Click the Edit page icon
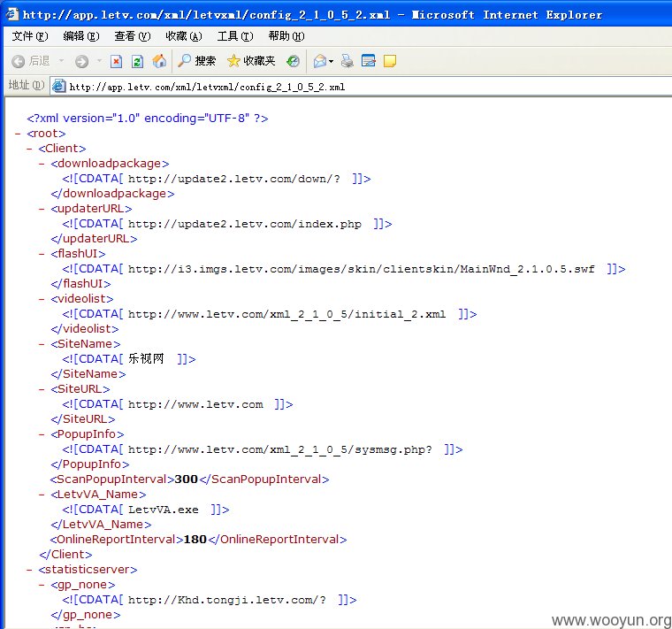This screenshot has height=629, width=672. (368, 61)
